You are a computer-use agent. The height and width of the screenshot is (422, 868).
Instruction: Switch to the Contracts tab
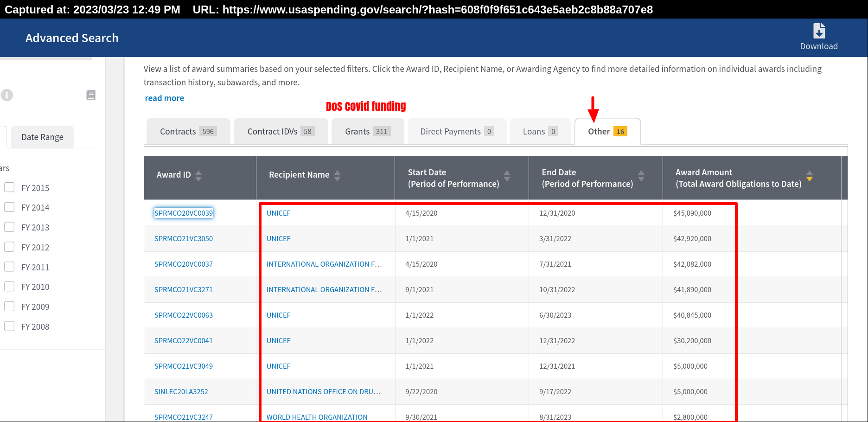(x=188, y=131)
